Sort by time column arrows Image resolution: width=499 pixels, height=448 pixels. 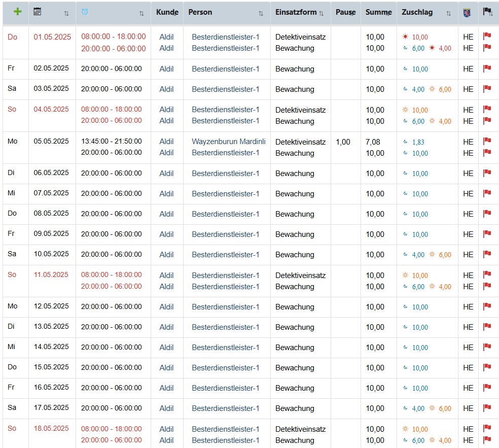[x=141, y=13]
